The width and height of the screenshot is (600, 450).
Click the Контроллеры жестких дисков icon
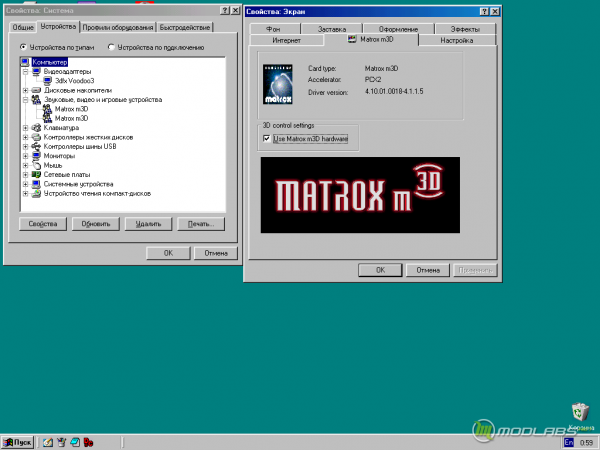click(x=36, y=137)
